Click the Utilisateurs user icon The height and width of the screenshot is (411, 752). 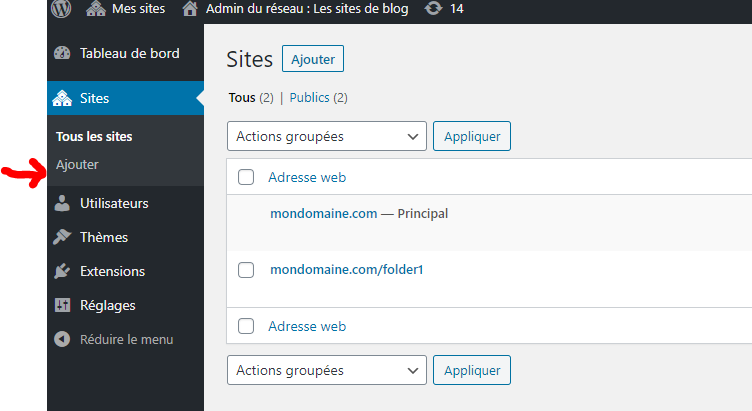63,204
